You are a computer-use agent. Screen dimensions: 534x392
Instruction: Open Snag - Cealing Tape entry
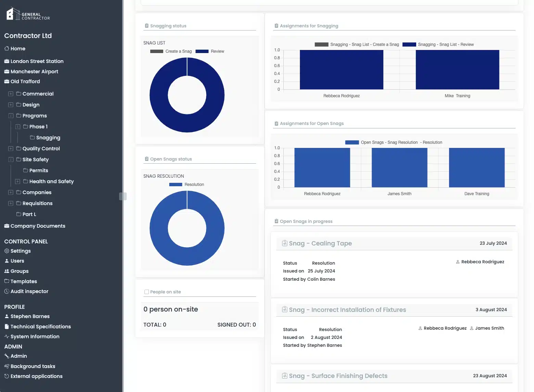pos(320,243)
